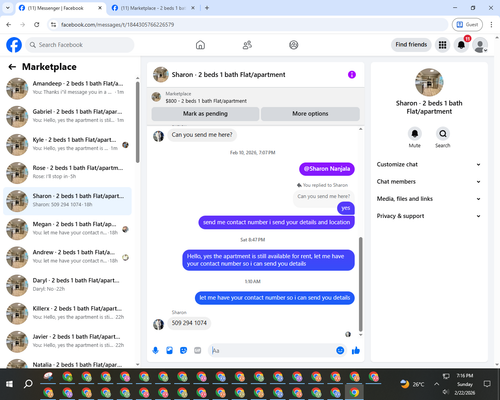The height and width of the screenshot is (400, 500).
Task: Open Megan conversation in list
Action: [x=67, y=229]
